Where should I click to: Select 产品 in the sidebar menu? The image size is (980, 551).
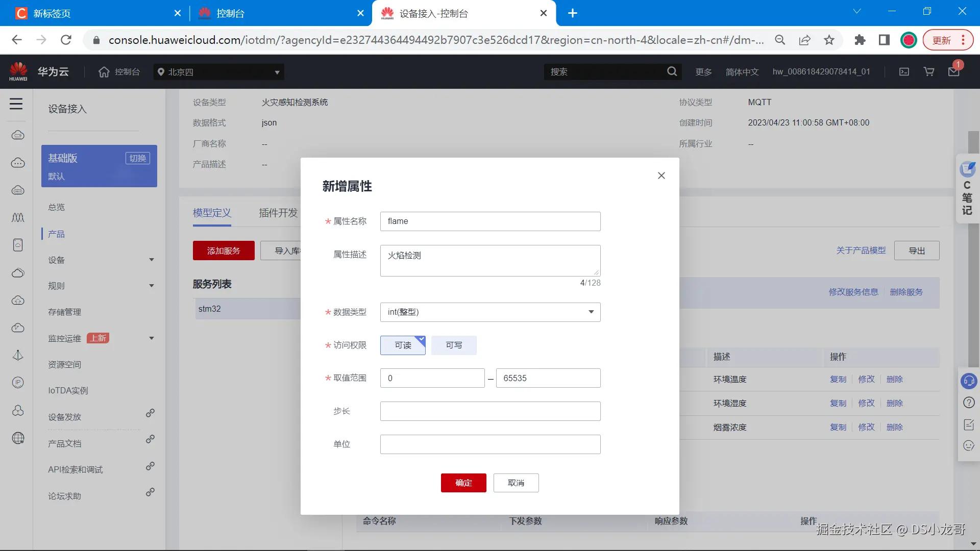tap(56, 234)
